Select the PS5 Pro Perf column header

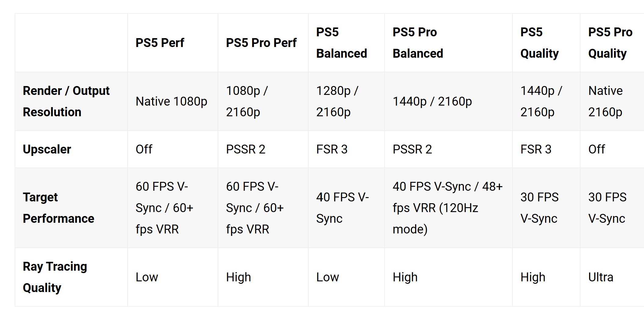coord(261,43)
